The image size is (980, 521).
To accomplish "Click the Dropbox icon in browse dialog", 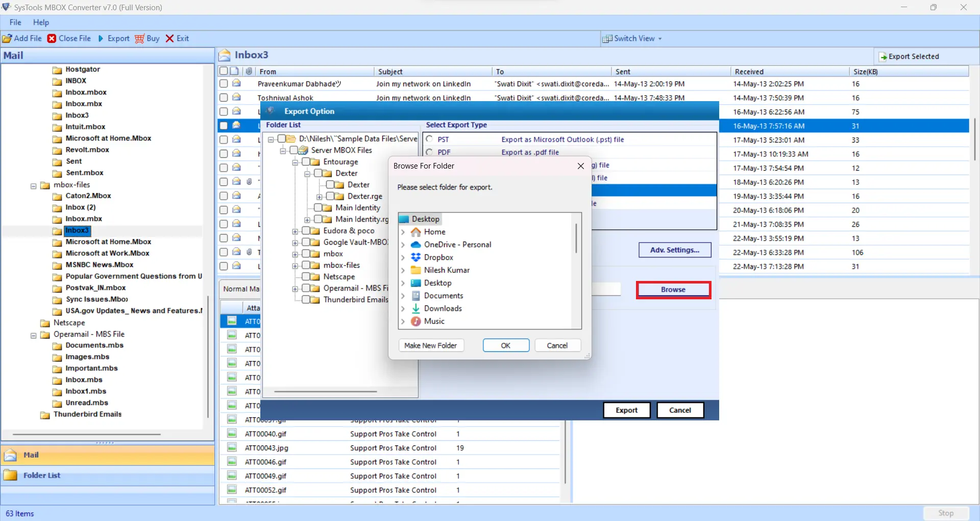I will click(x=416, y=257).
